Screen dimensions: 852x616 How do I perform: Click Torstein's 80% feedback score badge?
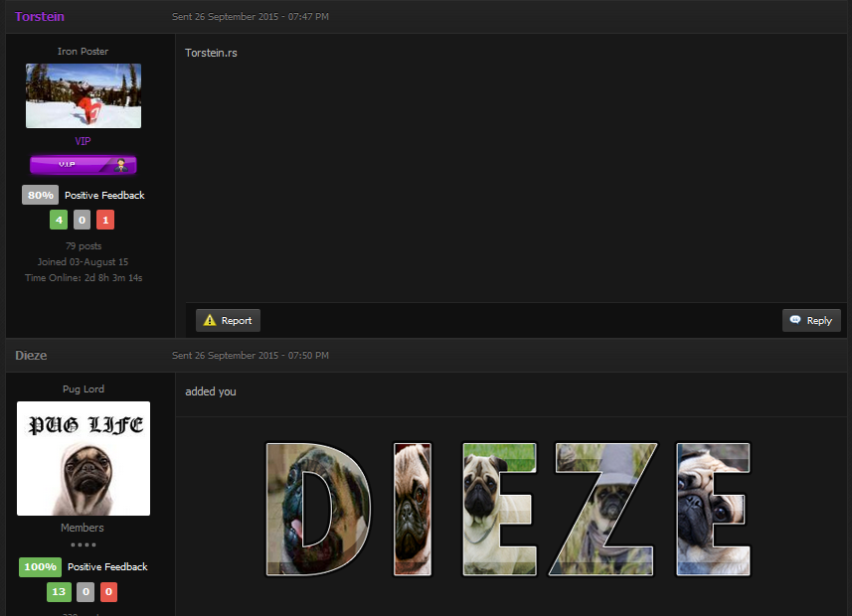pyautogui.click(x=40, y=195)
